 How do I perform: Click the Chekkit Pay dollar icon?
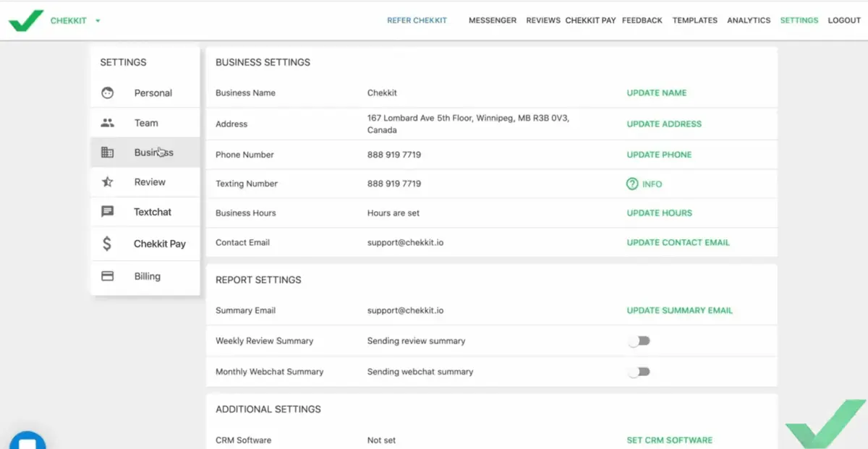pyautogui.click(x=107, y=244)
